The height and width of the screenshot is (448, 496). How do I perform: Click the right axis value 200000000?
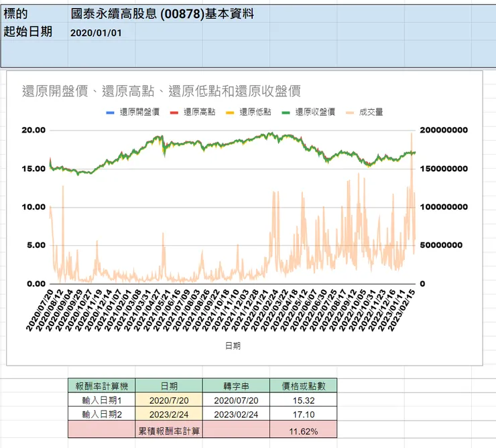444,130
